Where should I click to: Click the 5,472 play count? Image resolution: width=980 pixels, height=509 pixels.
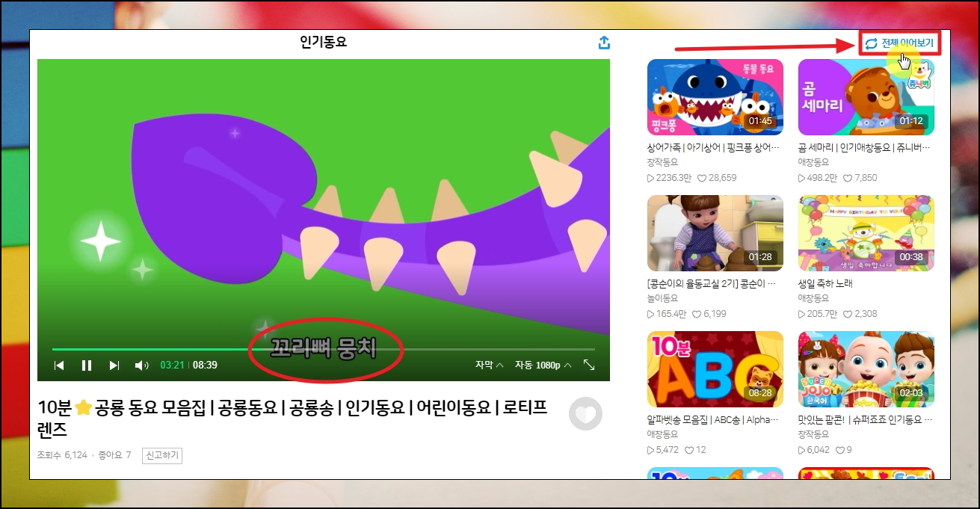click(663, 450)
